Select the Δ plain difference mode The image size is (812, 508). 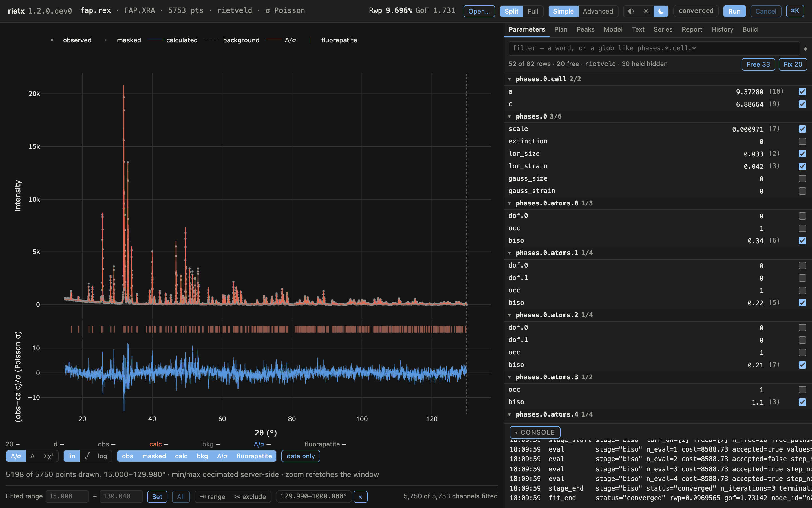[32, 456]
